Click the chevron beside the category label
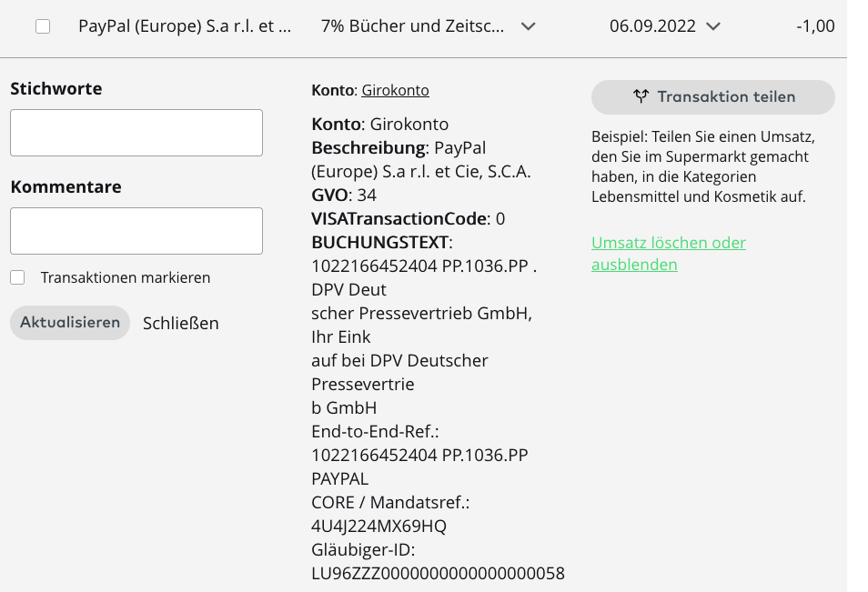Viewport: 868px width, 592px height. coord(527,26)
